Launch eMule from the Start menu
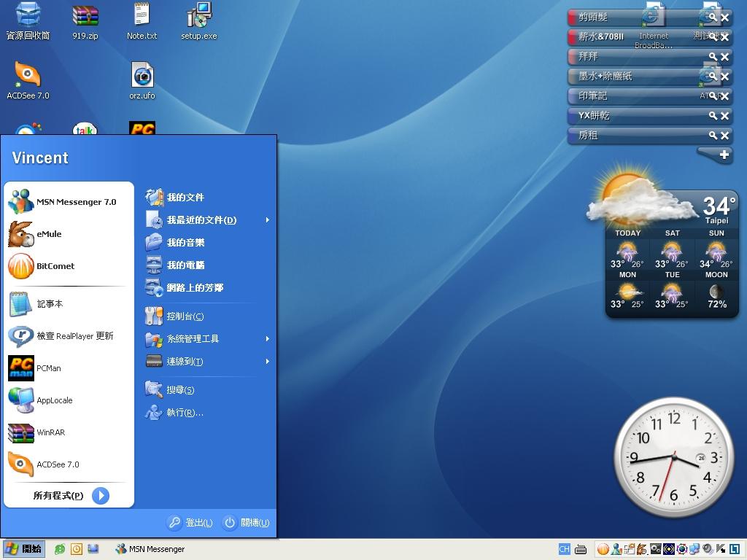Screen dimensions: 747x560 pos(69,234)
